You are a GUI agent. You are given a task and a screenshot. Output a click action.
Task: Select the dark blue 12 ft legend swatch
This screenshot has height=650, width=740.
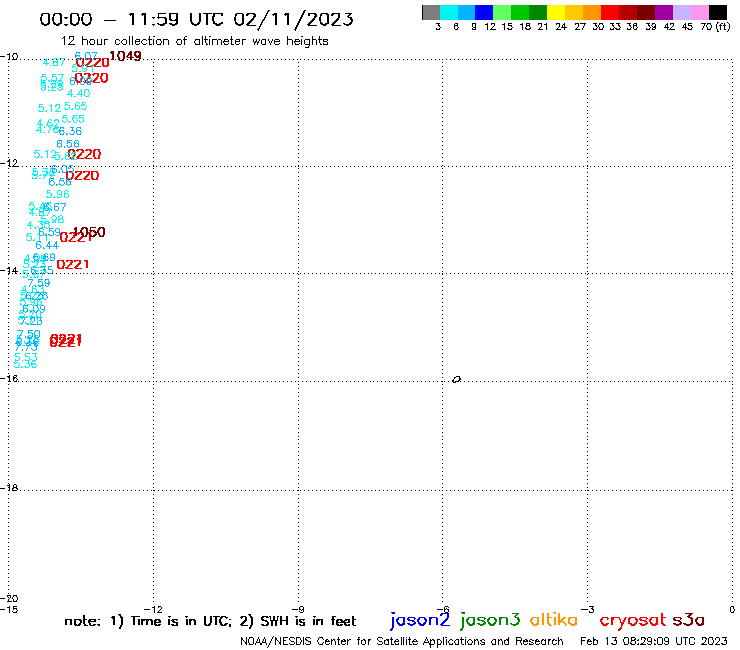pos(484,12)
